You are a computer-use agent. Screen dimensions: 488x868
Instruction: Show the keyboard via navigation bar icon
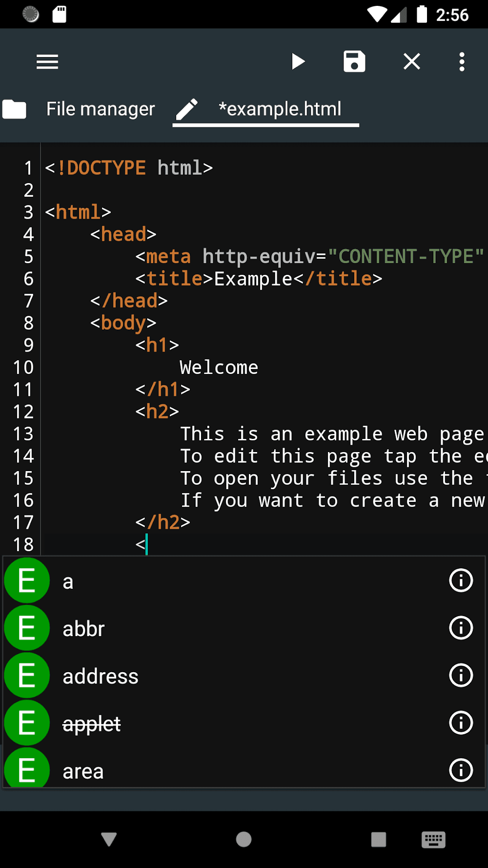click(433, 840)
